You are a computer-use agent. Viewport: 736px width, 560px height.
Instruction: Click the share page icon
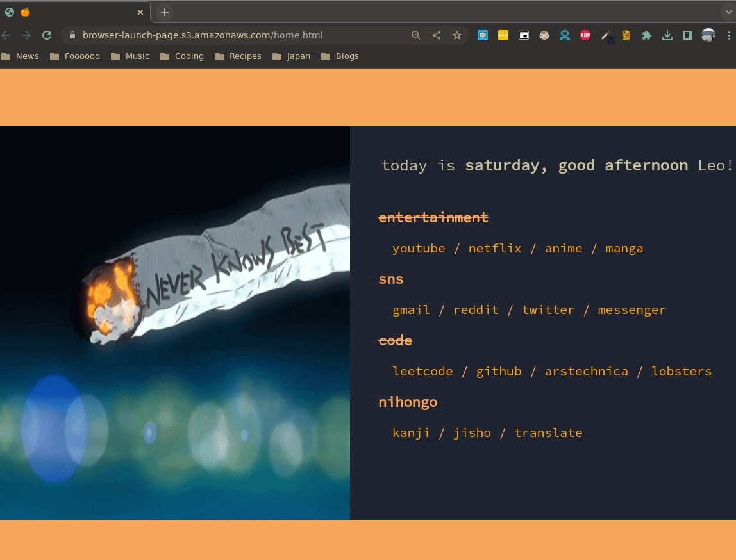437,35
